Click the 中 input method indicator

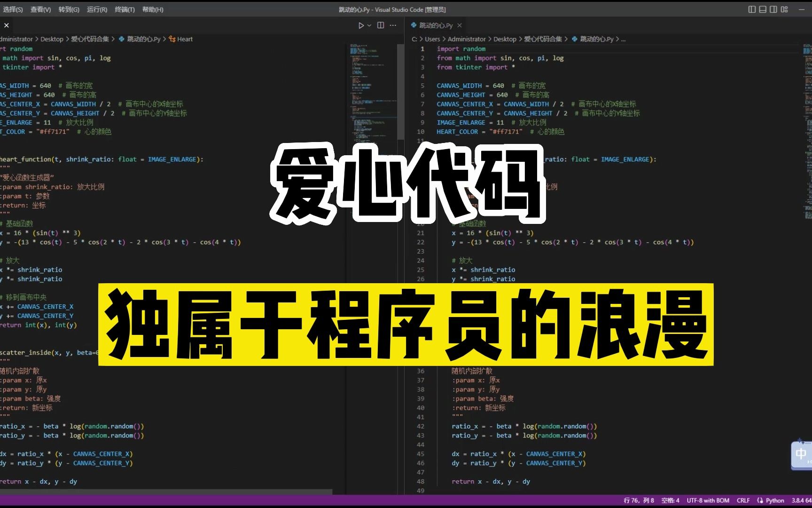[800, 453]
